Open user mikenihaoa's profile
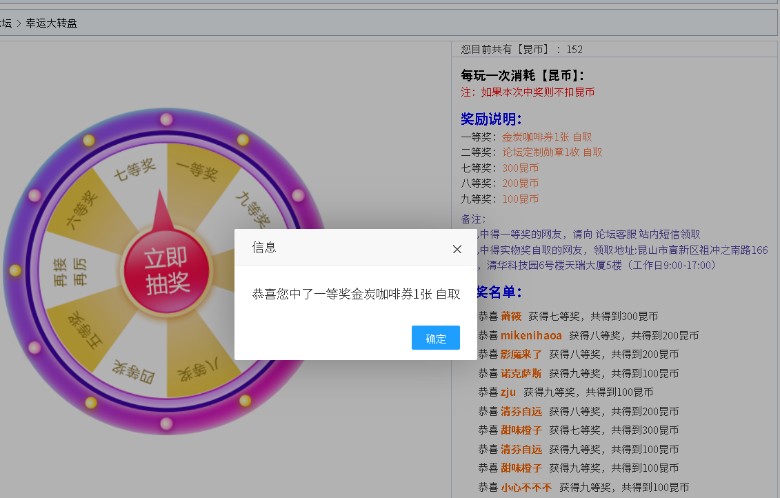This screenshot has height=498, width=780. (531, 335)
